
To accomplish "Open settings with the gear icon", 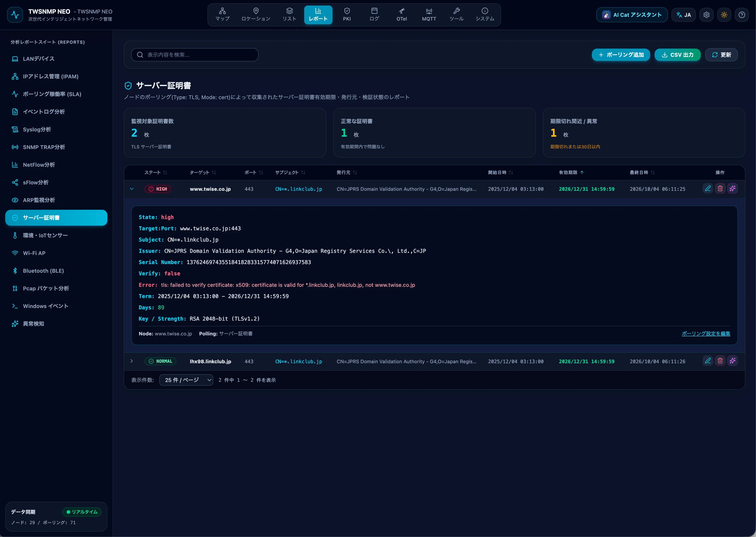I will 706,15.
